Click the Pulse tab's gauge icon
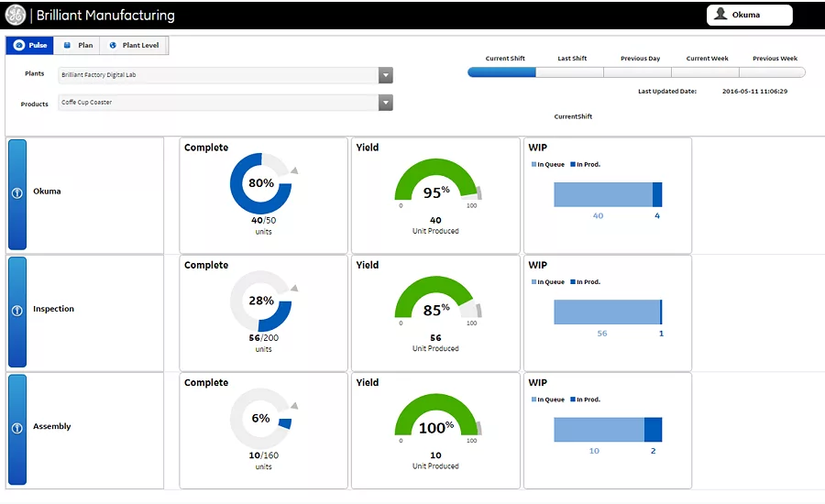The height and width of the screenshot is (504, 825). 19,45
